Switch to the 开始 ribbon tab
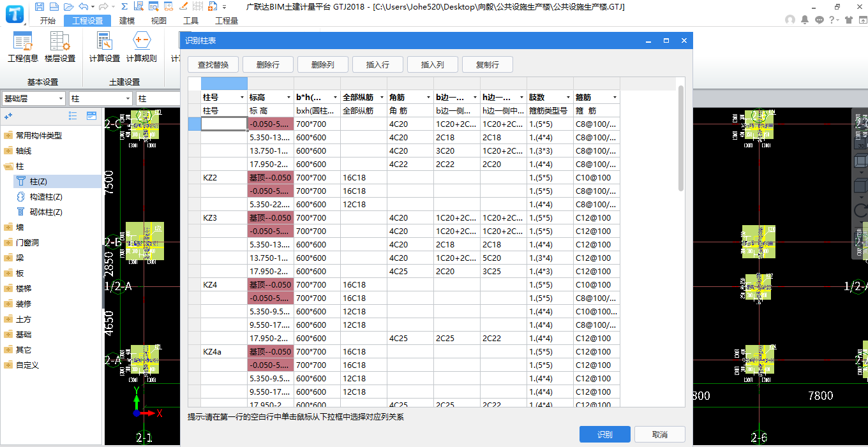This screenshot has width=868, height=447. click(x=47, y=20)
